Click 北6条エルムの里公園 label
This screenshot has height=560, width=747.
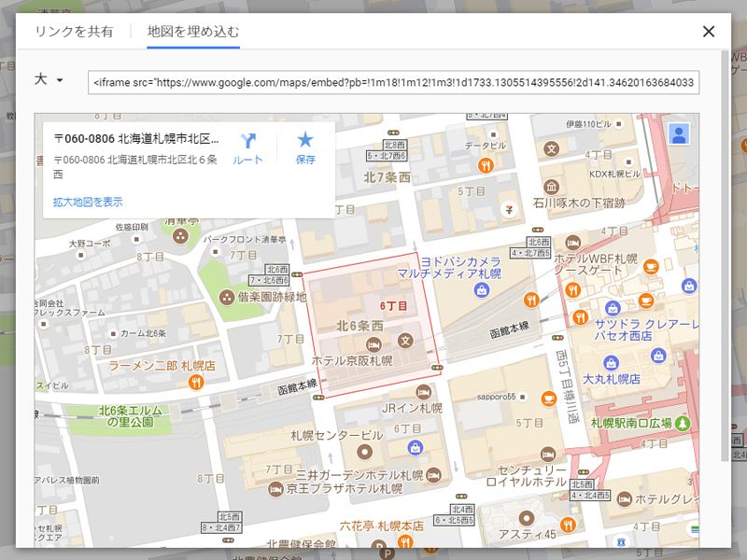click(x=130, y=416)
